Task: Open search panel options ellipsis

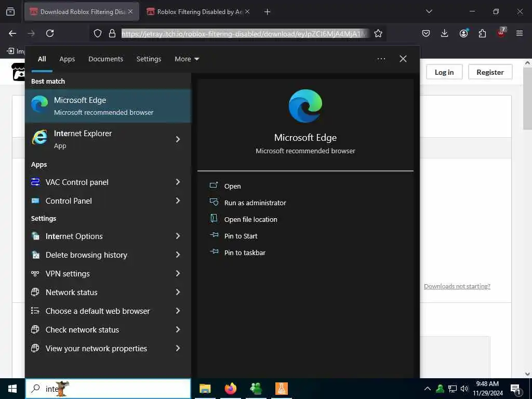Action: (381, 59)
